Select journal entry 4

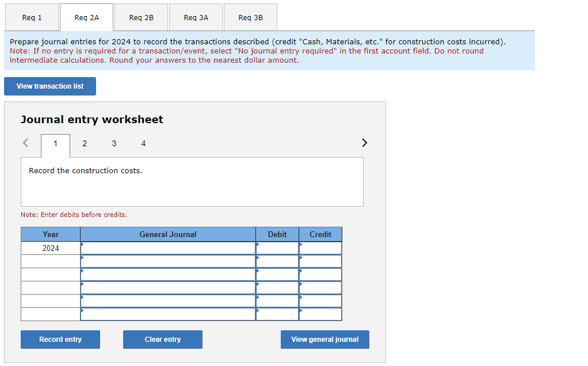point(143,143)
